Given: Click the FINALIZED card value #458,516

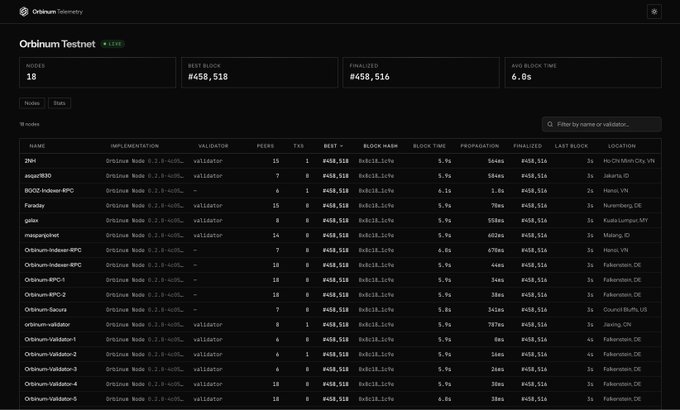Looking at the screenshot, I should click(369, 77).
